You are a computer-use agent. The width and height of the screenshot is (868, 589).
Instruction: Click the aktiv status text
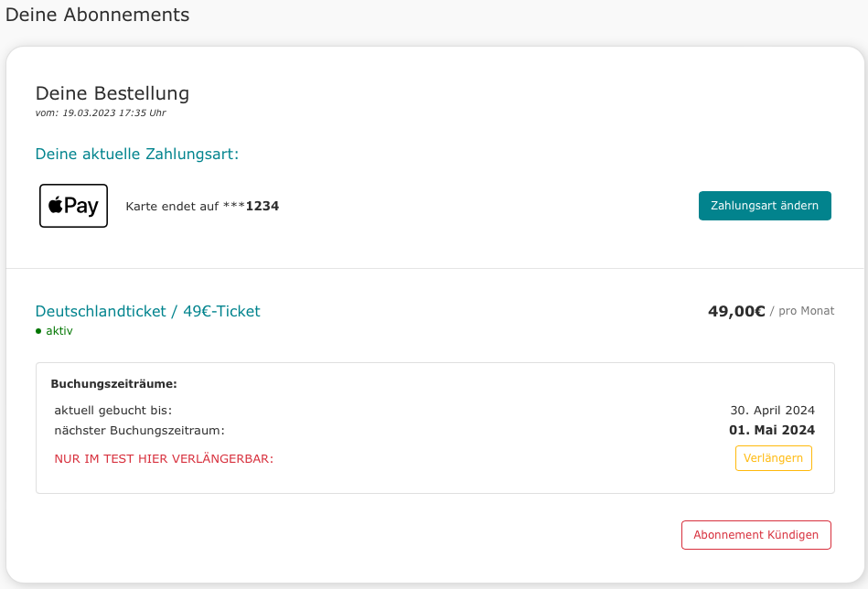pyautogui.click(x=59, y=331)
